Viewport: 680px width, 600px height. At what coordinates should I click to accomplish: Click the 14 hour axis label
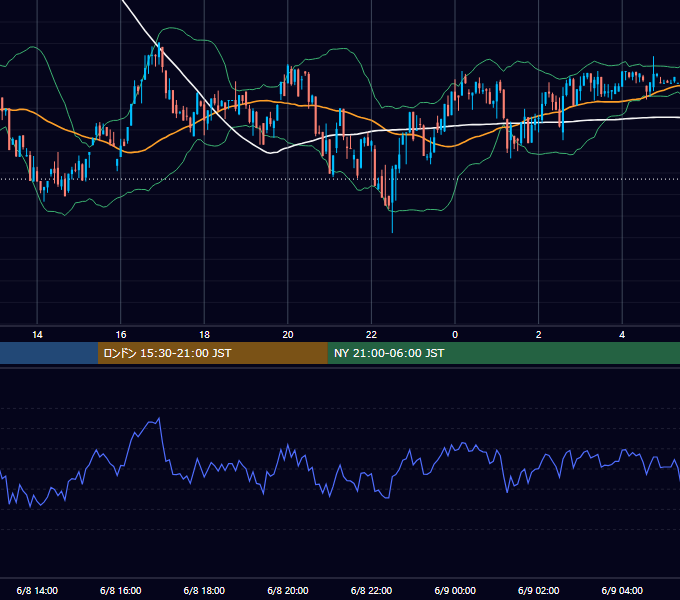[37, 335]
